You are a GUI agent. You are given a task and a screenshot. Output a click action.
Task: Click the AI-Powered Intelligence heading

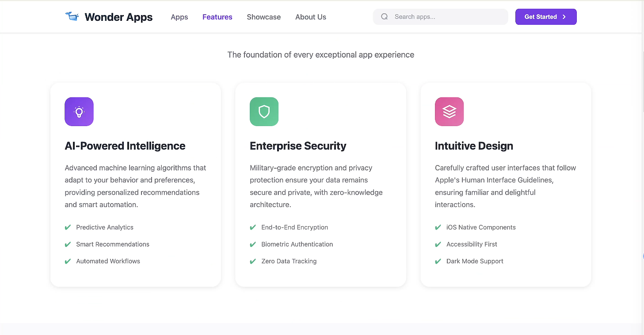[125, 146]
